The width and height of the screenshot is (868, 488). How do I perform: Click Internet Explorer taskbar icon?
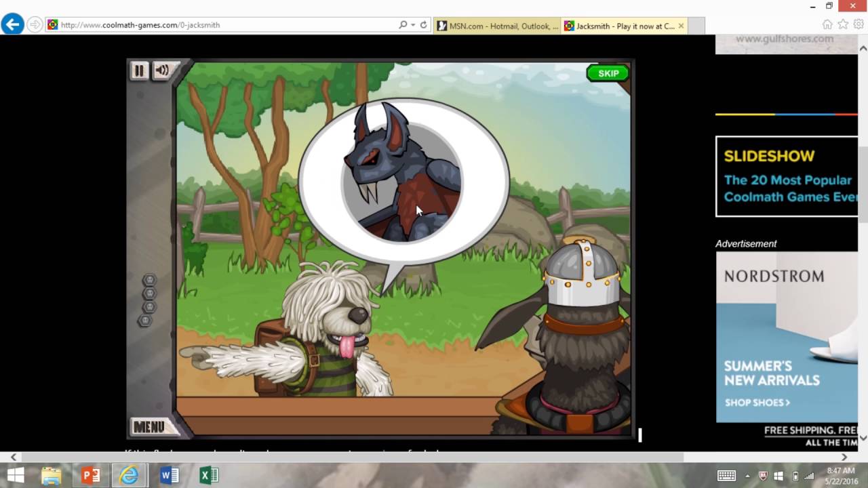click(x=129, y=476)
